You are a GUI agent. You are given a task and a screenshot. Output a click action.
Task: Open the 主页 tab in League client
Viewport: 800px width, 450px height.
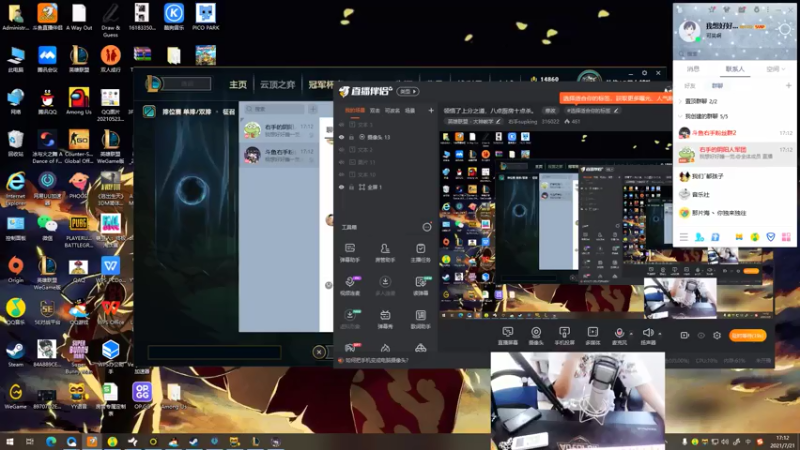[238, 85]
